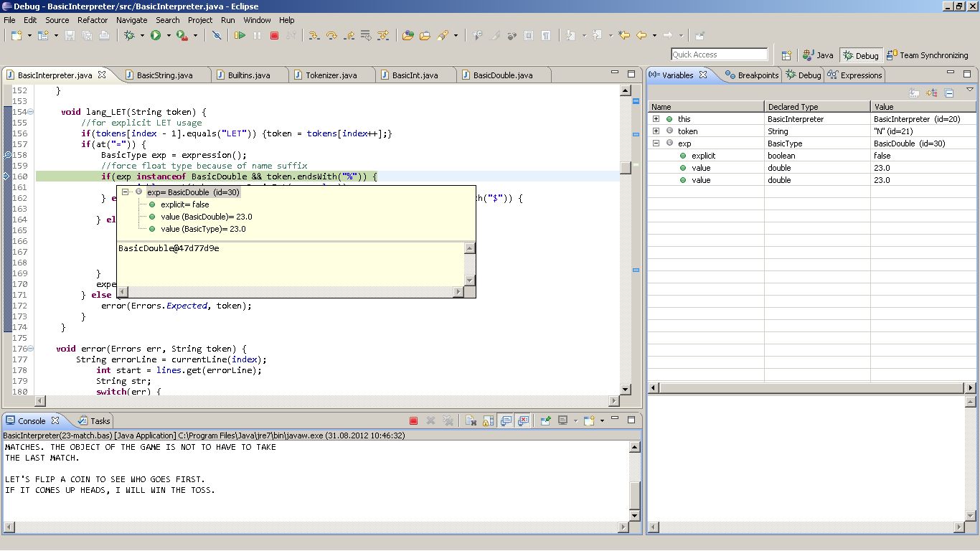The image size is (980, 551).
Task: Toggle Show Console on standard error
Action: click(523, 421)
